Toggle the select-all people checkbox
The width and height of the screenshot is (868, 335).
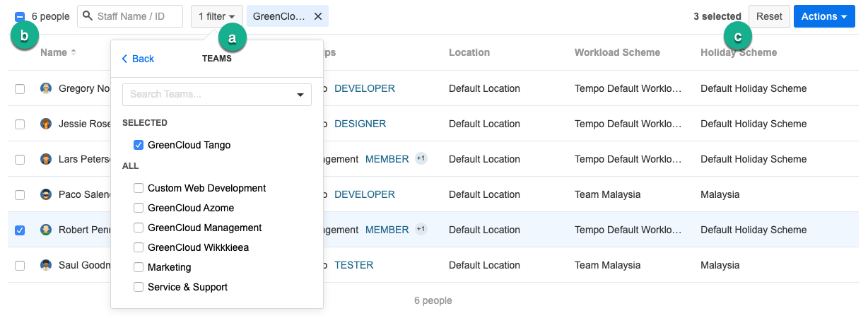20,16
